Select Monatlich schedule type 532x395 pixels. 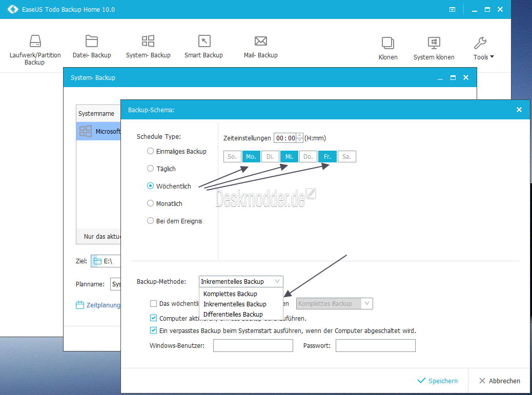point(150,203)
